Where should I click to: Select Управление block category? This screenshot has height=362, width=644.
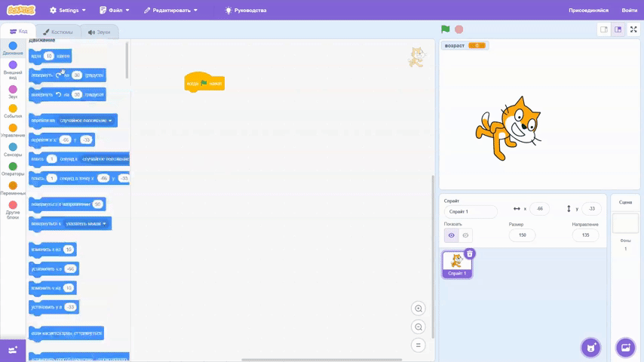(x=13, y=130)
